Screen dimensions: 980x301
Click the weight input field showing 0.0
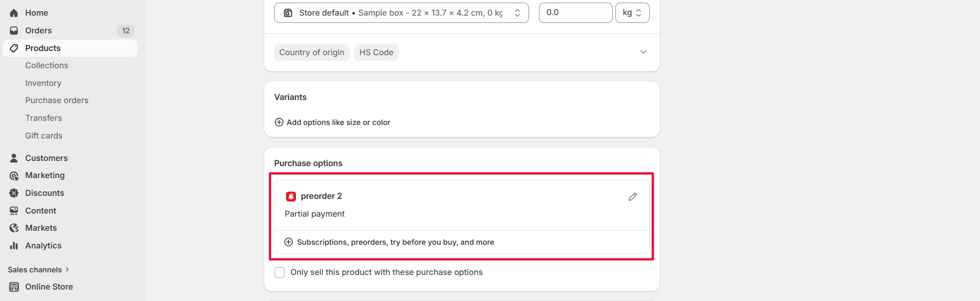(x=575, y=13)
